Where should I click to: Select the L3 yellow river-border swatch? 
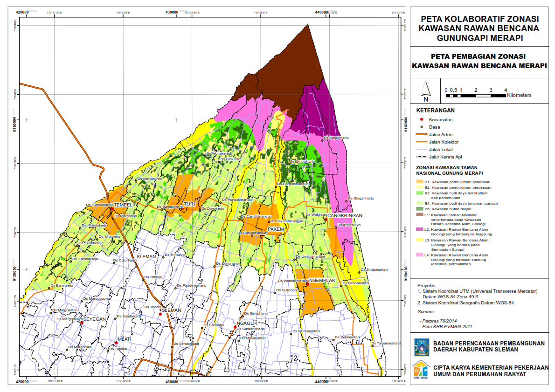point(420,240)
